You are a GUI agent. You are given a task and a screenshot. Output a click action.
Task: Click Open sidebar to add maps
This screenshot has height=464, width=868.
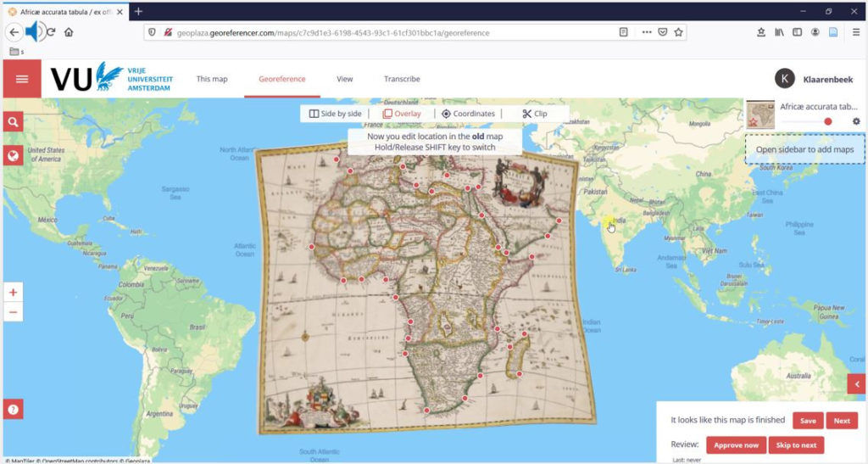pyautogui.click(x=805, y=149)
